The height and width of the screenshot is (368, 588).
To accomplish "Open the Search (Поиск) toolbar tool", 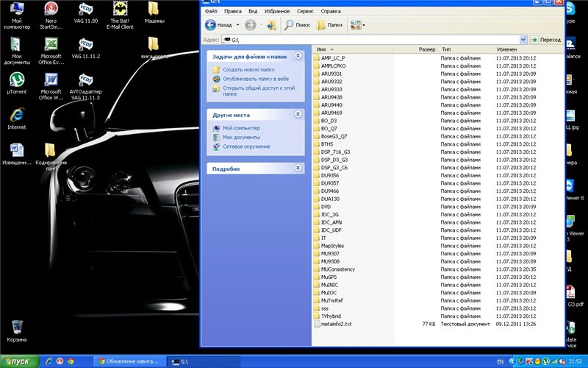I will point(298,25).
